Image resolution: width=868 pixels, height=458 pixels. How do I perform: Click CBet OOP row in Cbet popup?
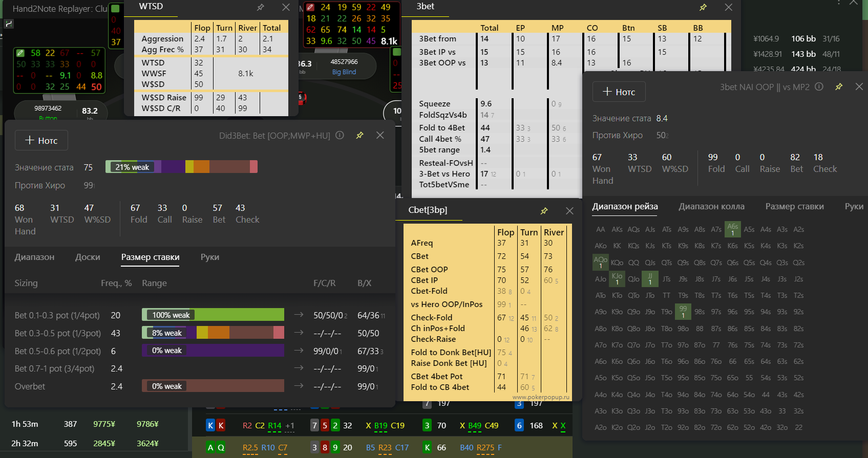coord(429,269)
